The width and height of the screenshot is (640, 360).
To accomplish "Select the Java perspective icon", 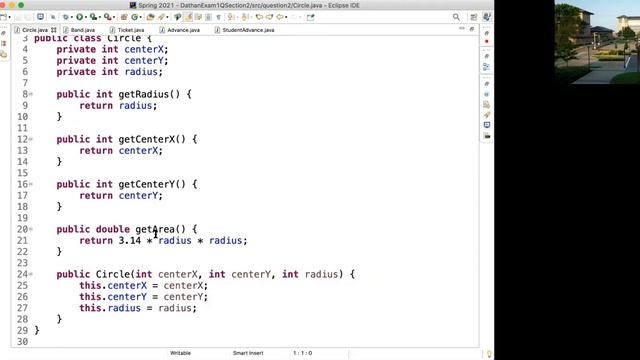I will [487, 17].
